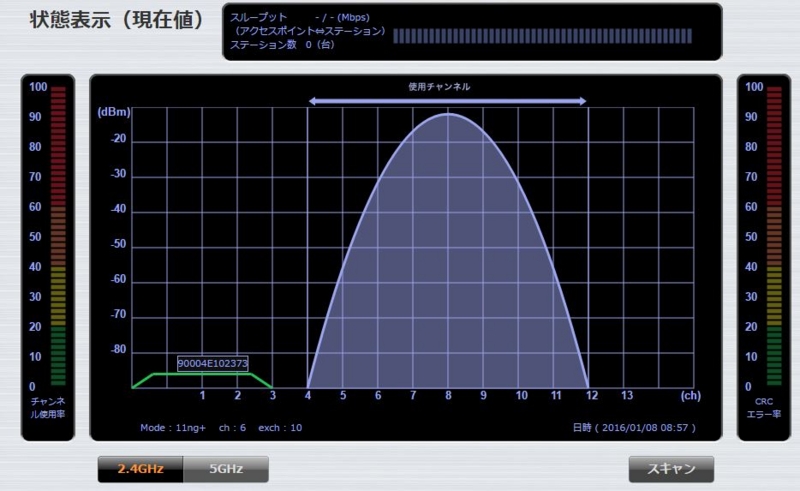Click the スループット - / - (Mbps) text
This screenshot has height=491, width=800.
[299, 17]
